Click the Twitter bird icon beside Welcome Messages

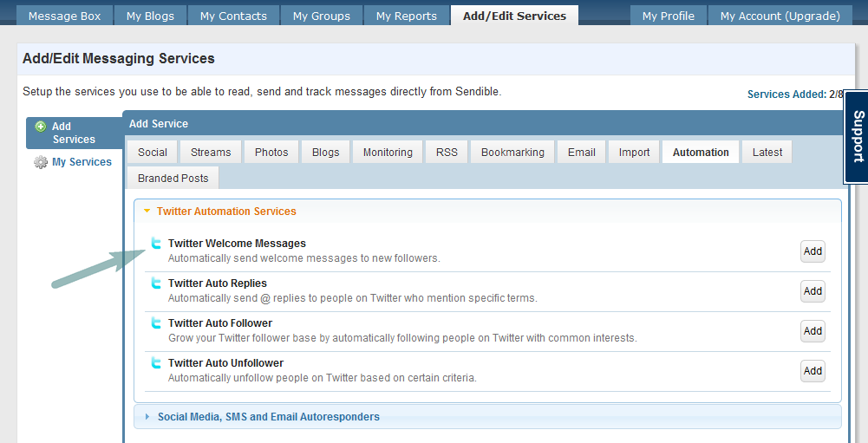click(156, 244)
